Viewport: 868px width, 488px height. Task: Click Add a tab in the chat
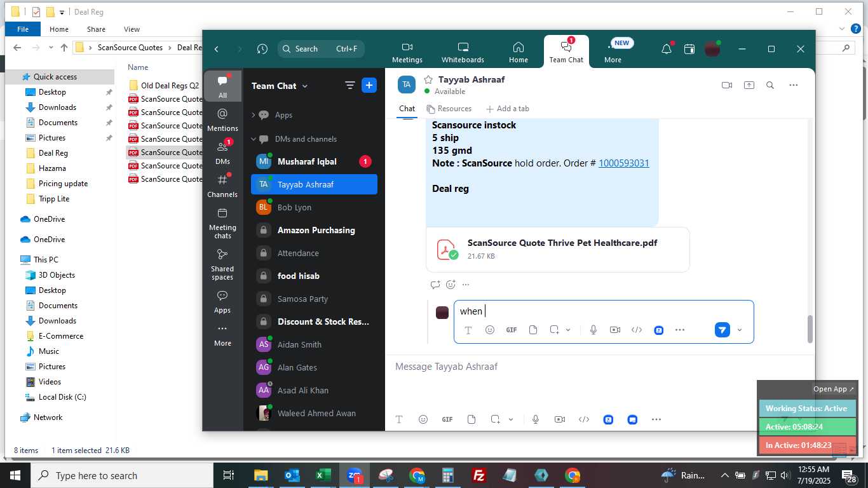(507, 109)
